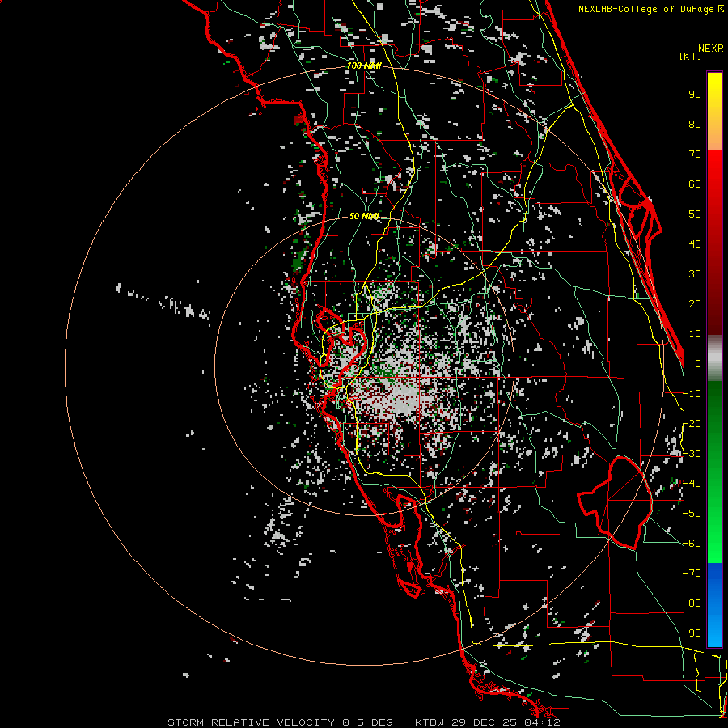
Task: Click the -30 scale label
Action: [x=692, y=454]
